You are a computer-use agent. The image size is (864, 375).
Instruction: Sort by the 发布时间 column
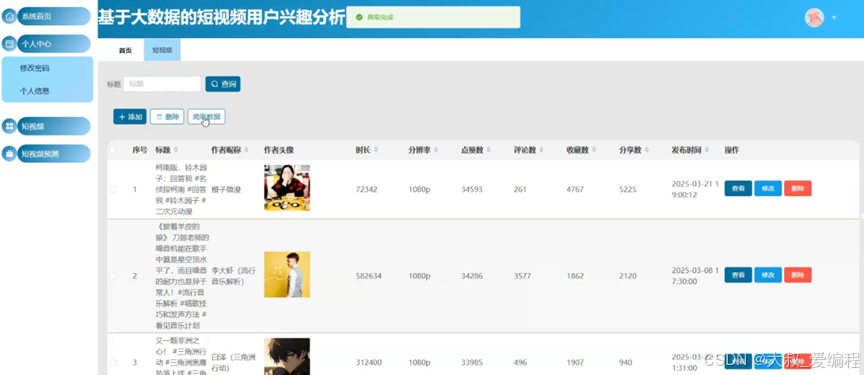coord(706,150)
